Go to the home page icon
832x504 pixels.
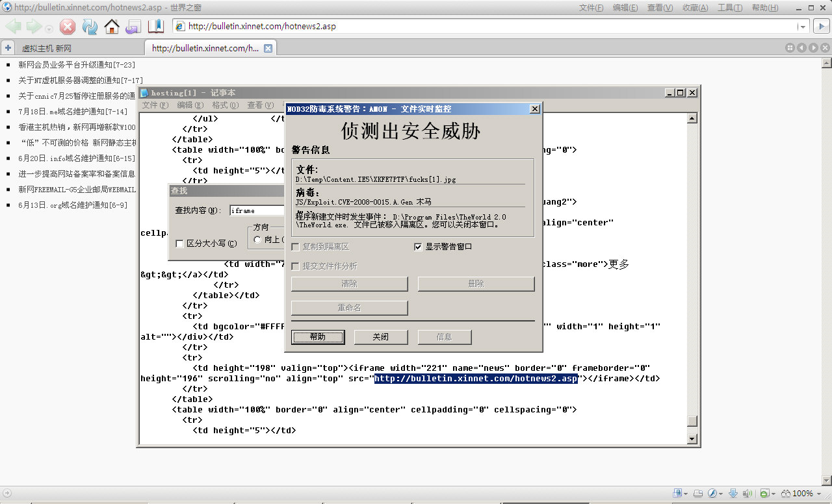click(x=112, y=27)
